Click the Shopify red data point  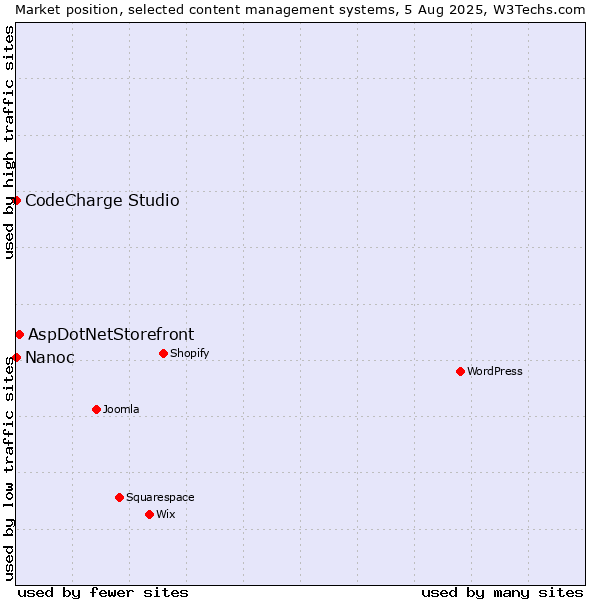click(x=163, y=354)
